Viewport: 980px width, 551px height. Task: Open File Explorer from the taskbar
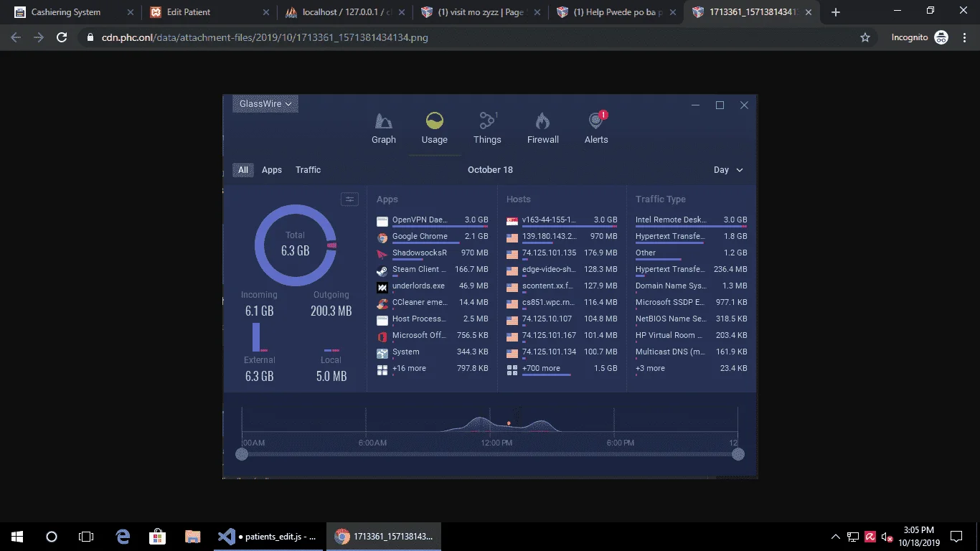tap(192, 536)
